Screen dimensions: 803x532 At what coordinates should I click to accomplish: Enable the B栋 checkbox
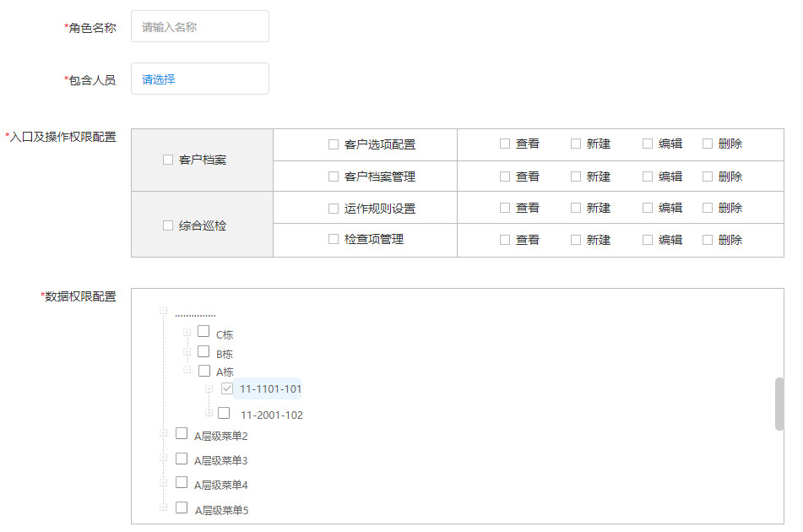203,350
